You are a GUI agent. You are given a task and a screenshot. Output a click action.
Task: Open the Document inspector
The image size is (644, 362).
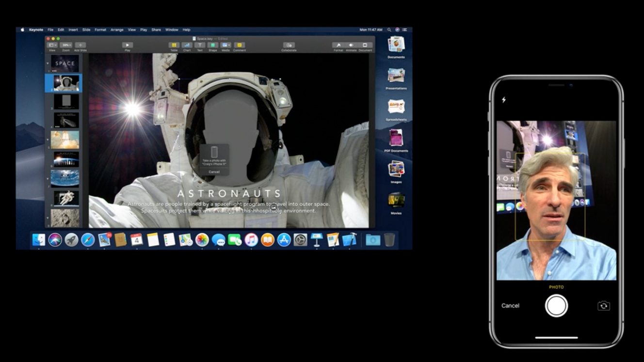click(x=365, y=45)
